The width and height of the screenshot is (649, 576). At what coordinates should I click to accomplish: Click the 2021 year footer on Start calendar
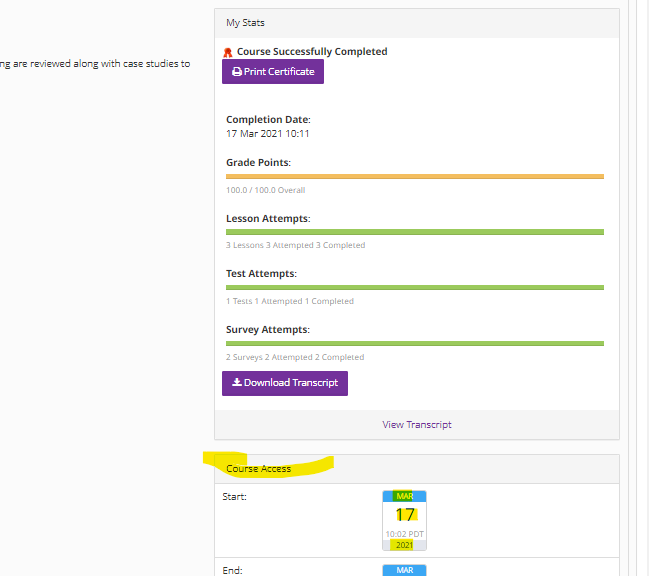pyautogui.click(x=404, y=545)
